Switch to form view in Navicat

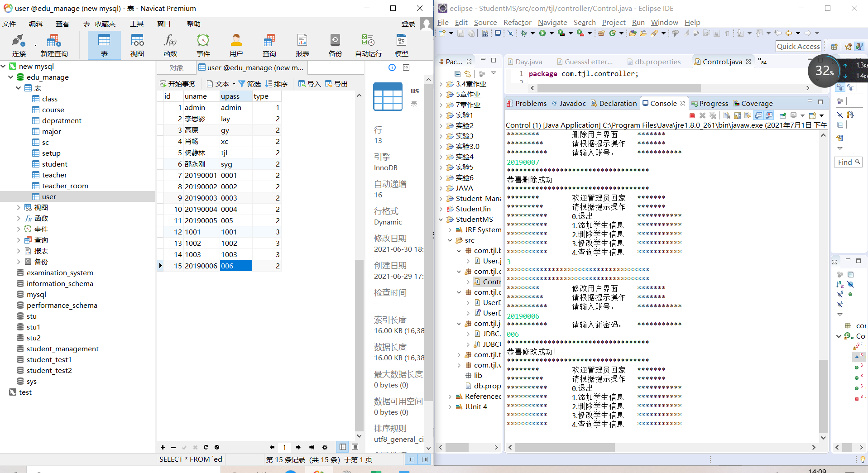pos(355,447)
